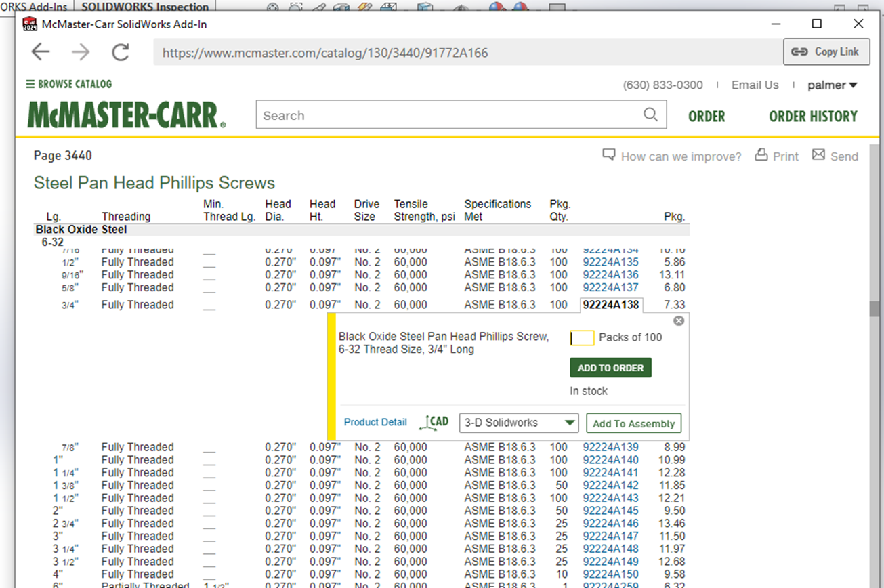The image size is (884, 588).
Task: Open the Product Detail link
Action: 375,422
